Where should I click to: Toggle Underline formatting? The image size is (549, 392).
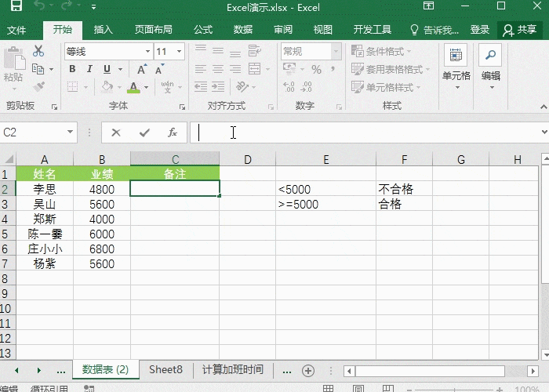point(107,69)
